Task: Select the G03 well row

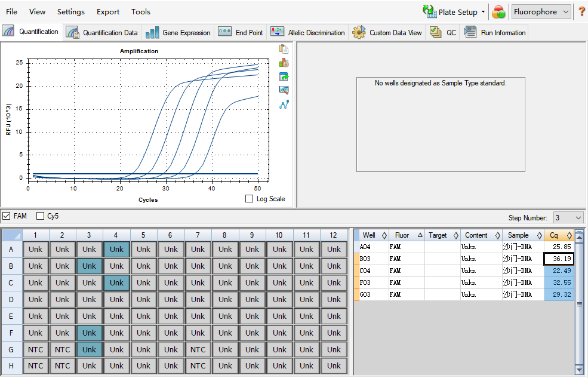Action: point(464,295)
